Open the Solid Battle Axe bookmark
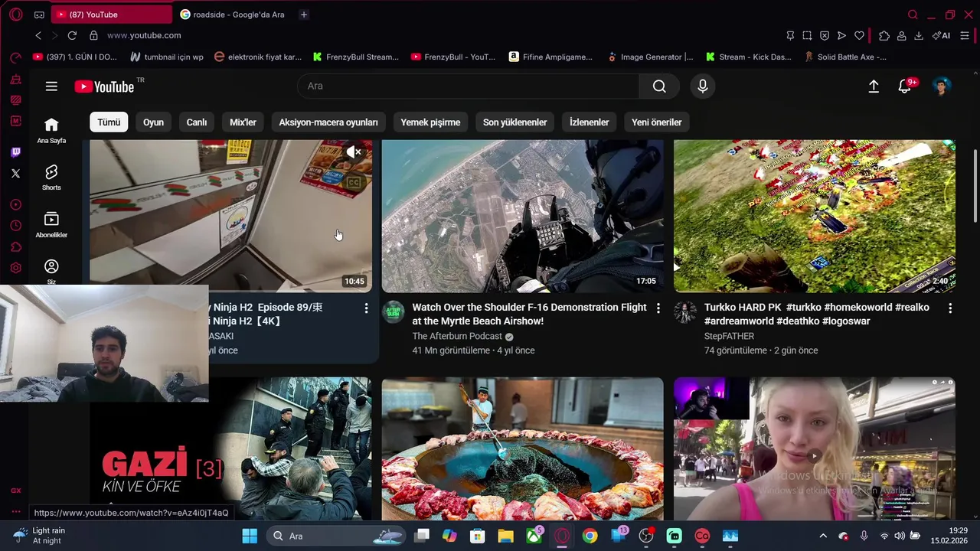The width and height of the screenshot is (980, 551). 845,57
